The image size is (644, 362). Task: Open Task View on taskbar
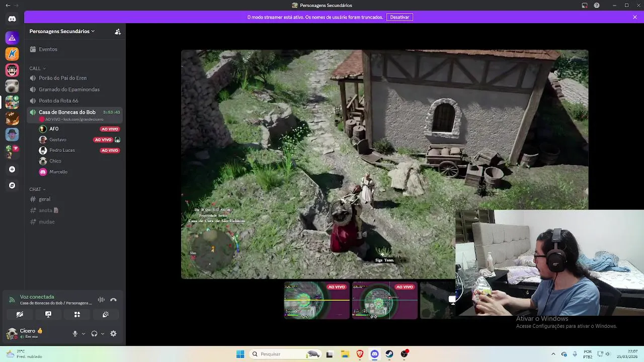tap(330, 354)
